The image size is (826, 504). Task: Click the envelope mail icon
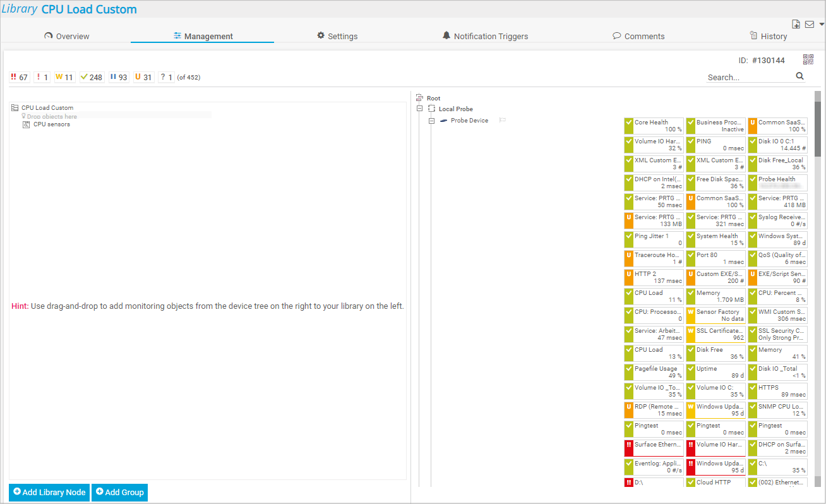(809, 25)
